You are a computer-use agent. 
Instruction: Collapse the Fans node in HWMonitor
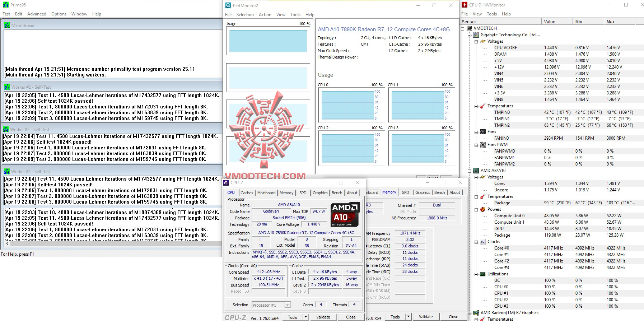[x=476, y=132]
